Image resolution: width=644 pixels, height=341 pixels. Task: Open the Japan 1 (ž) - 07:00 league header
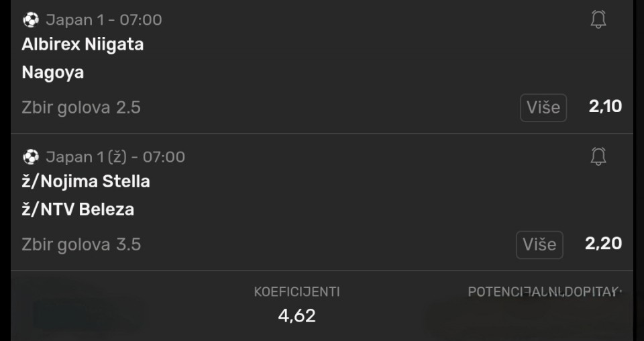pos(115,157)
